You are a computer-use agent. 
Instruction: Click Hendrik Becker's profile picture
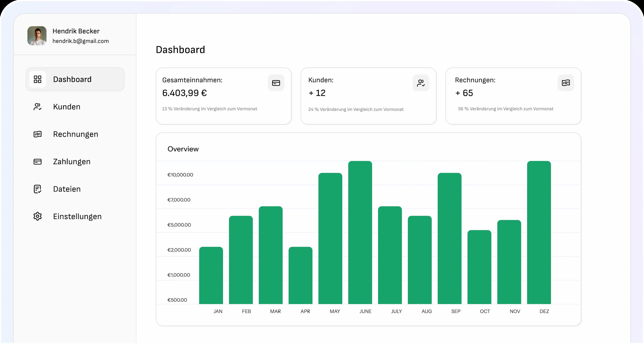[37, 36]
